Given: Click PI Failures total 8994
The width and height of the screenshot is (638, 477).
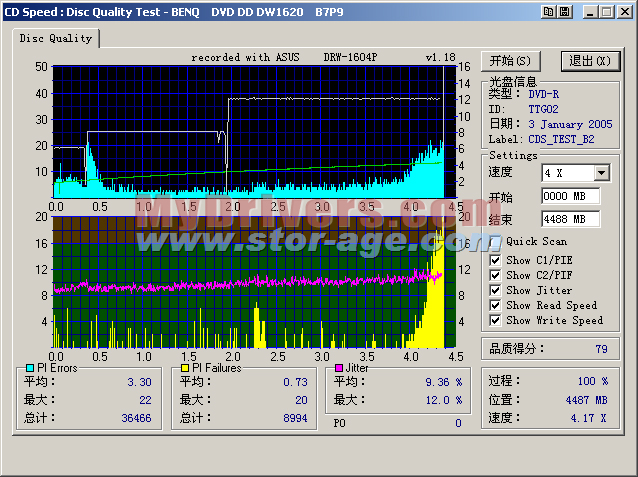Looking at the screenshot, I should pyautogui.click(x=295, y=418).
